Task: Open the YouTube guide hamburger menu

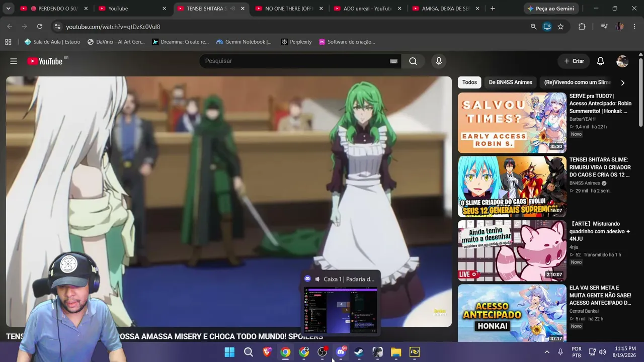Action: click(14, 61)
